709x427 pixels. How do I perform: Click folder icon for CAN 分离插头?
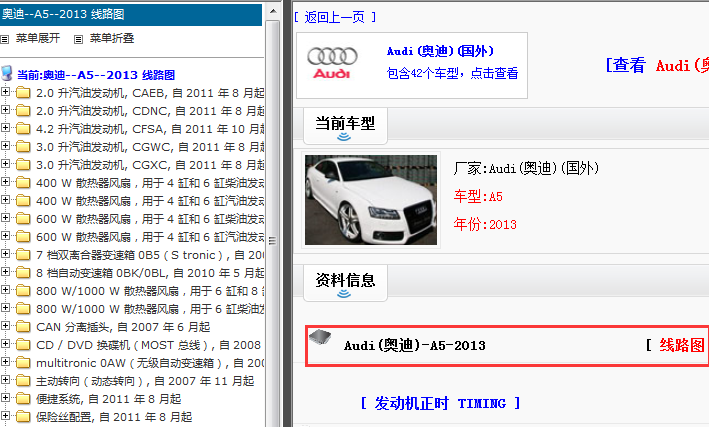[23, 327]
